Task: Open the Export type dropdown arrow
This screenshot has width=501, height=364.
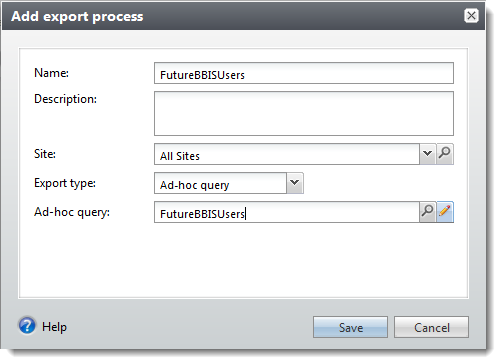Action: [x=295, y=183]
